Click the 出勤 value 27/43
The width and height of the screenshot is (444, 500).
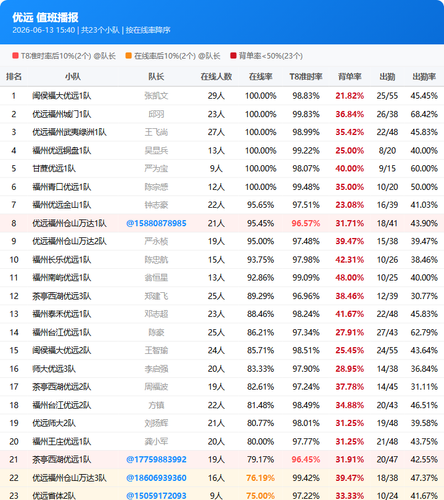387,332
